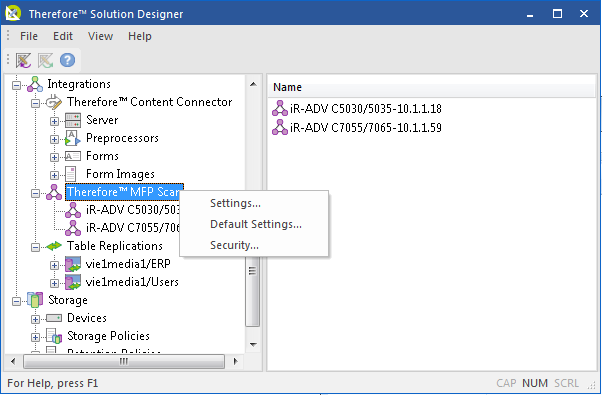Click the tree horizontal scrollbar thumb
The width and height of the screenshot is (602, 395).
(x=124, y=362)
